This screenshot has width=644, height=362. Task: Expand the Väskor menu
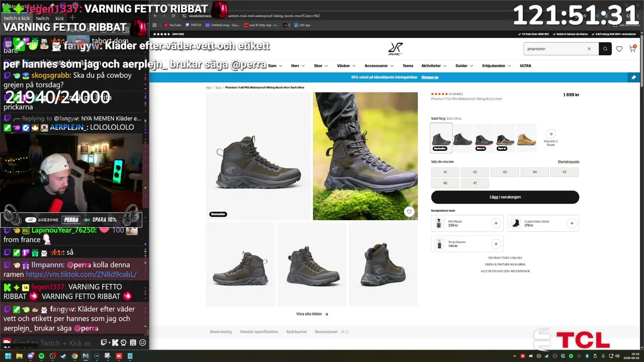346,66
